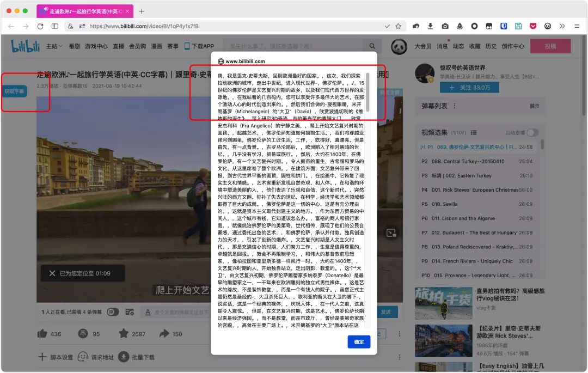Select P2 088. Central Turkey video

coord(476,161)
